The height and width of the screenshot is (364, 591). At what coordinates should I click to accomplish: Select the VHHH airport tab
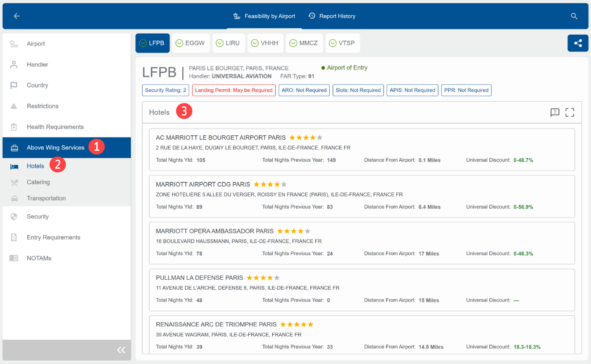pos(265,43)
